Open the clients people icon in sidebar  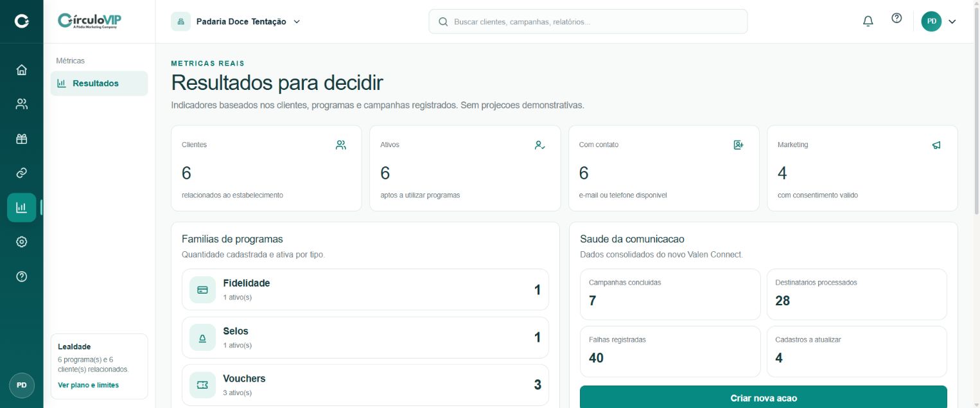point(21,104)
